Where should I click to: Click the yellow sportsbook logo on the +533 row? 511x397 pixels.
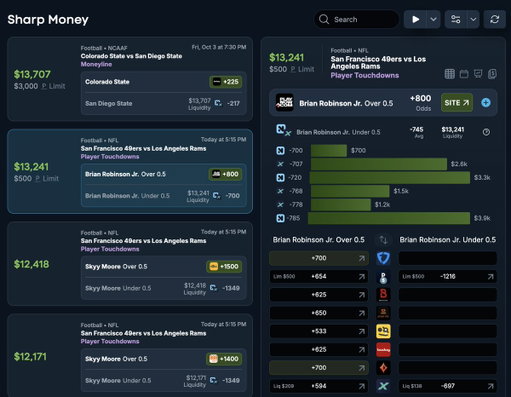click(x=383, y=331)
